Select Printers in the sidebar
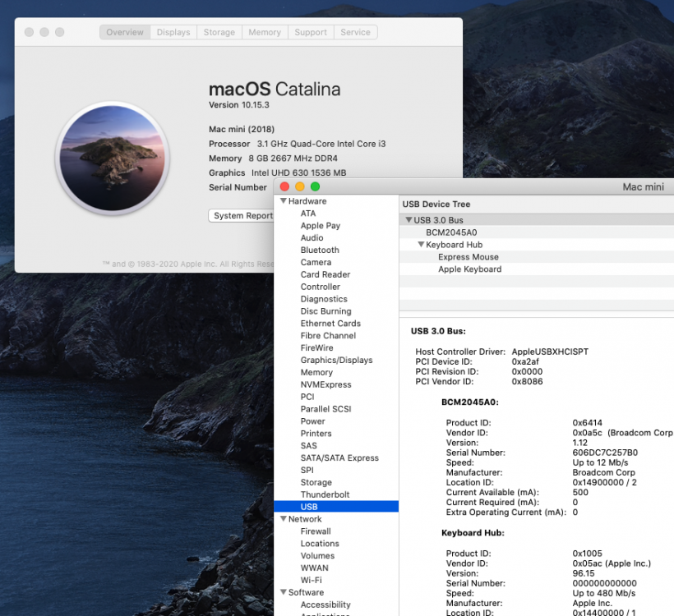674x616 pixels. pos(316,434)
